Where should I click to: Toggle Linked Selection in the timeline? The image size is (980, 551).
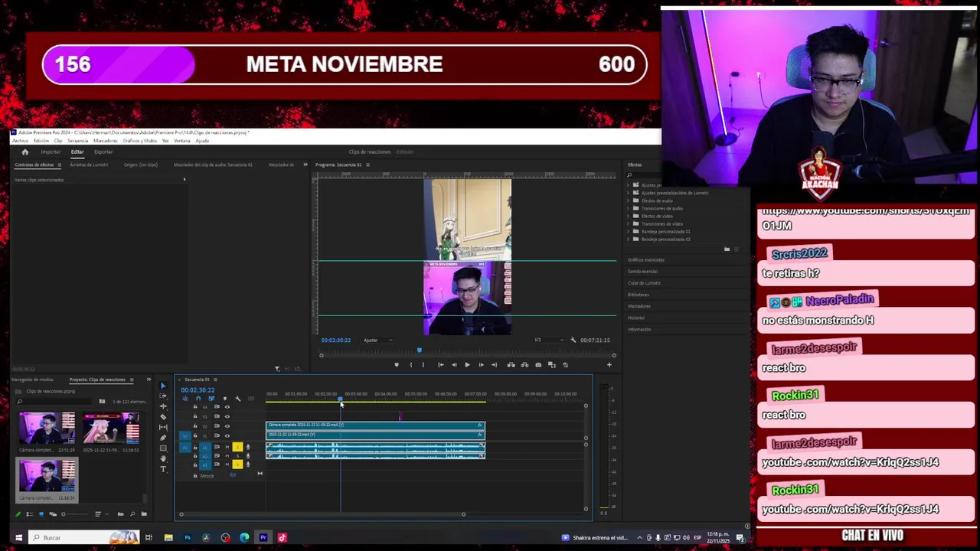(211, 399)
